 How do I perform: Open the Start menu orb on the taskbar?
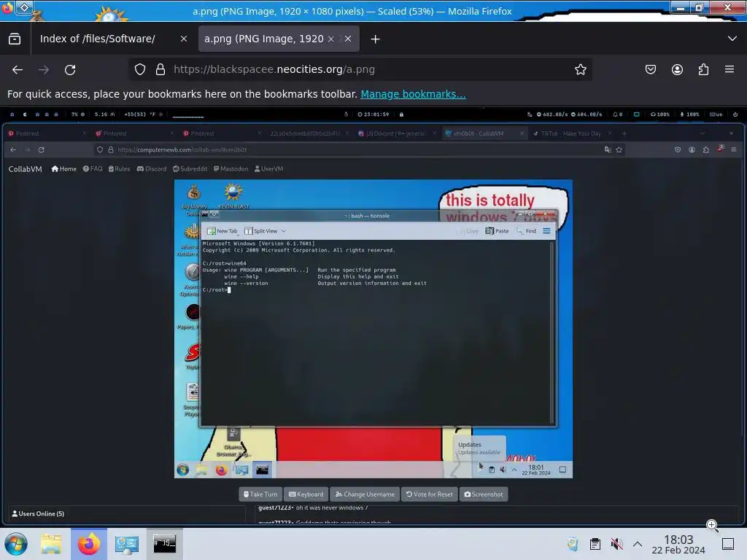pos(16,544)
